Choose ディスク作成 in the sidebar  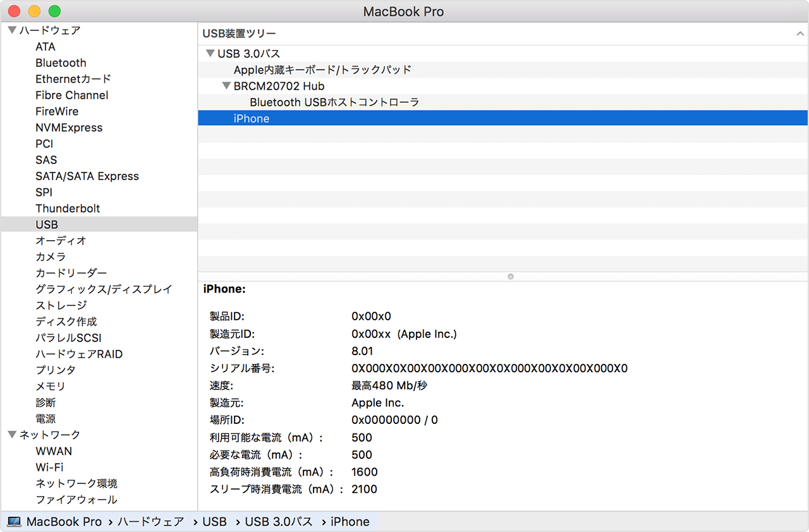pyautogui.click(x=66, y=322)
